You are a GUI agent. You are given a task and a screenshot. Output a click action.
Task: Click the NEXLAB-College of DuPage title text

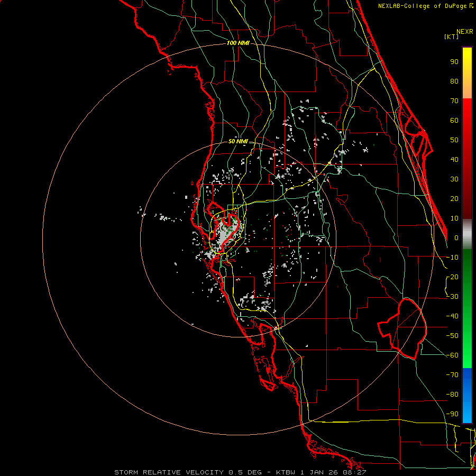[x=423, y=6]
